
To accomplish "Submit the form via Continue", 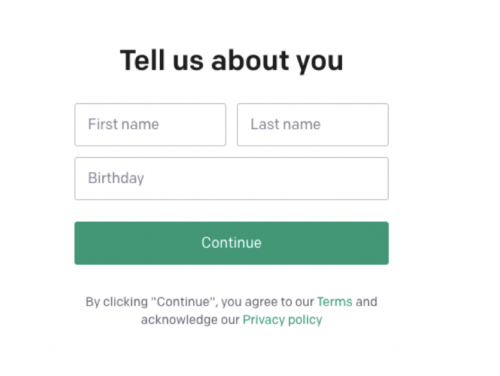I will coord(231,243).
